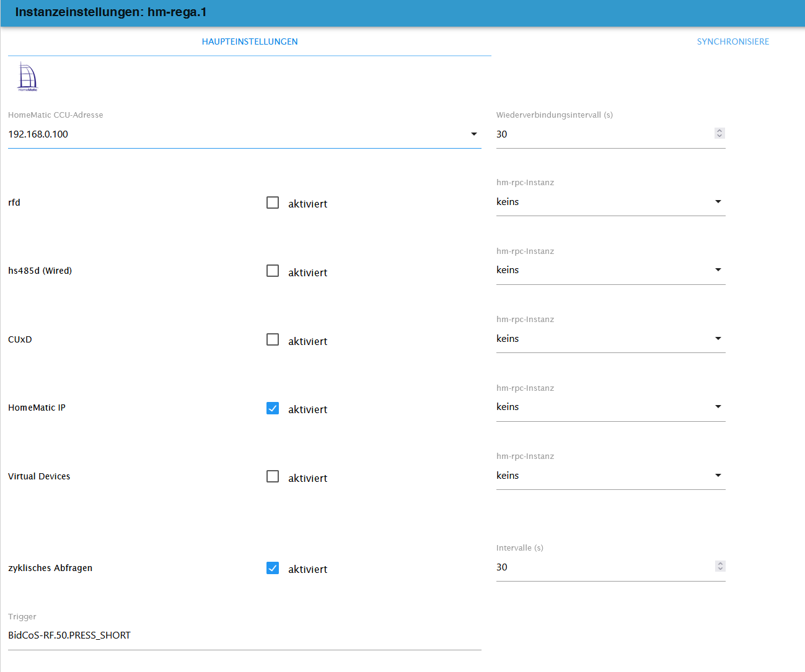Enable the hs485d (Wired) checkbox
The height and width of the screenshot is (672, 805).
point(273,271)
